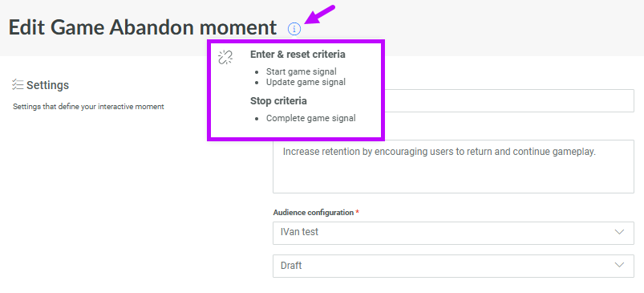Click the name input field behind the popup
The image size is (644, 293).
(x=509, y=100)
